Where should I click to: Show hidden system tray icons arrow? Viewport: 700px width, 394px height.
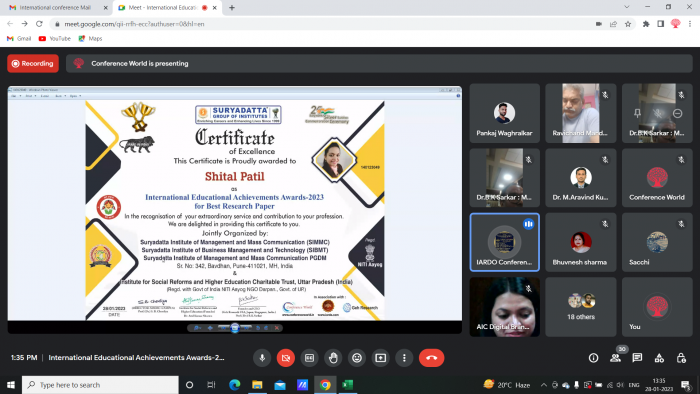pyautogui.click(x=543, y=385)
